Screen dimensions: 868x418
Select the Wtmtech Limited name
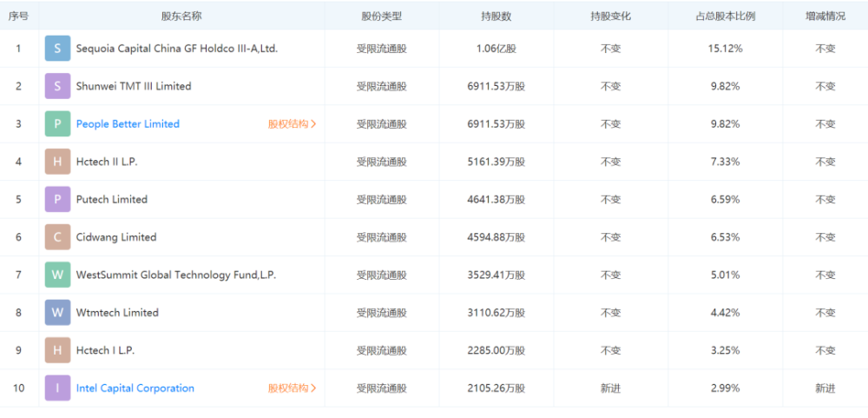coord(117,312)
